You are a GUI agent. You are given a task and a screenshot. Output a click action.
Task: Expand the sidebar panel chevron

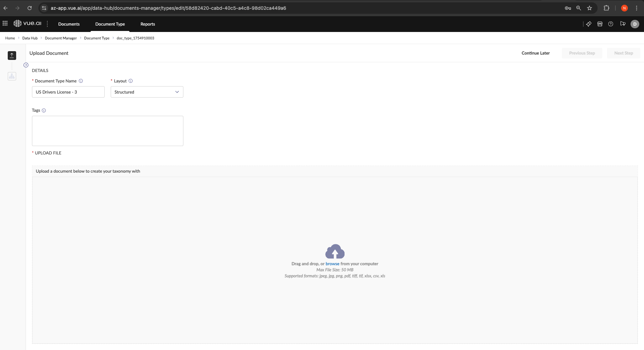point(26,65)
